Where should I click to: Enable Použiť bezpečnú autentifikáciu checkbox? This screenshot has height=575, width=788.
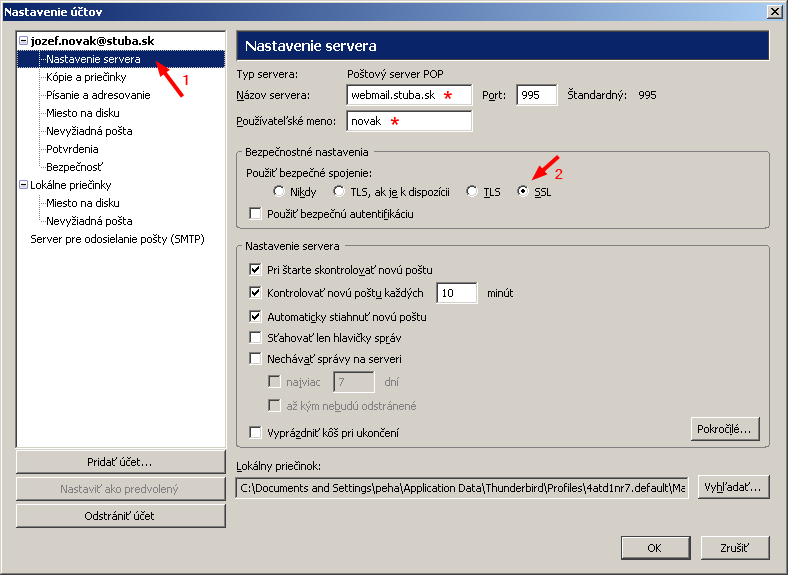tap(255, 214)
